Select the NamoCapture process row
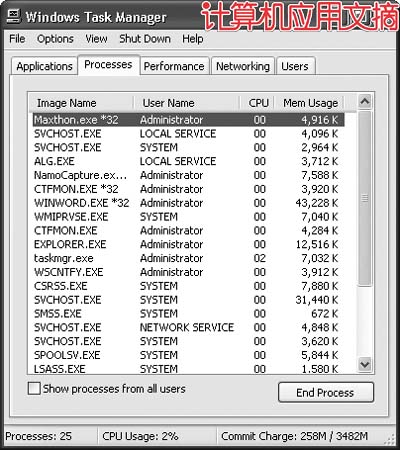Screen dimensions: 400x450 [x=189, y=175]
